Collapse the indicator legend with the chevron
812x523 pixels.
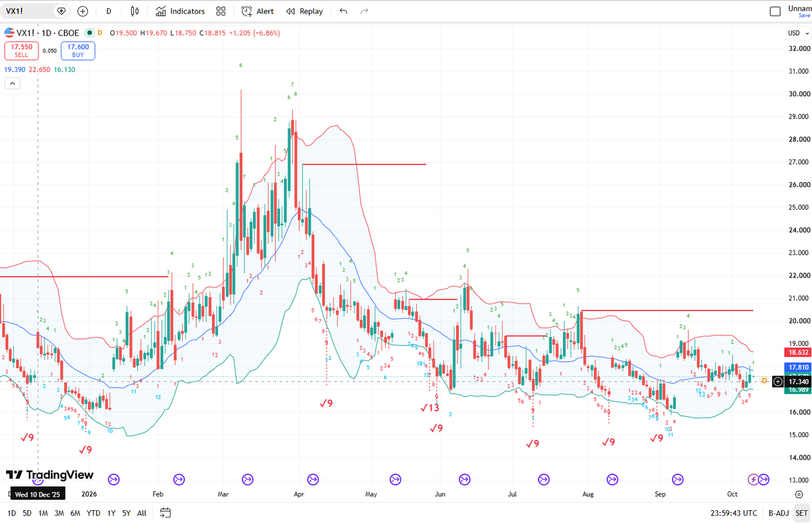click(x=12, y=83)
